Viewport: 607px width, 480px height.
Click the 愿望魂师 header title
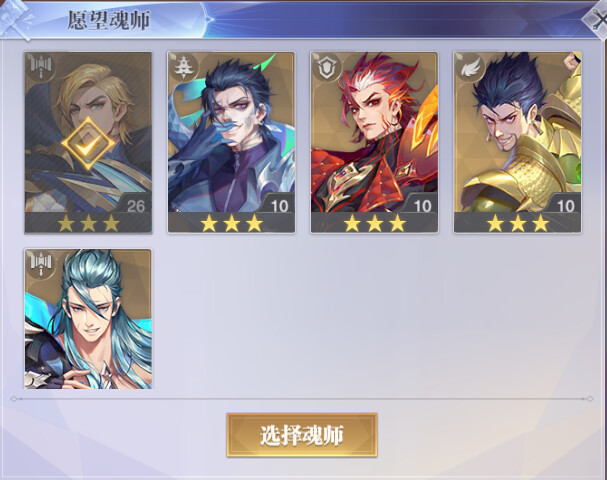[109, 20]
